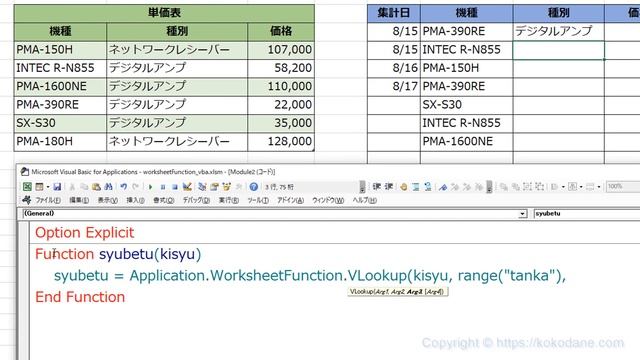Screen dimensions: 640x360
Task: Toggle Design Mode icon
Action: coord(187,187)
